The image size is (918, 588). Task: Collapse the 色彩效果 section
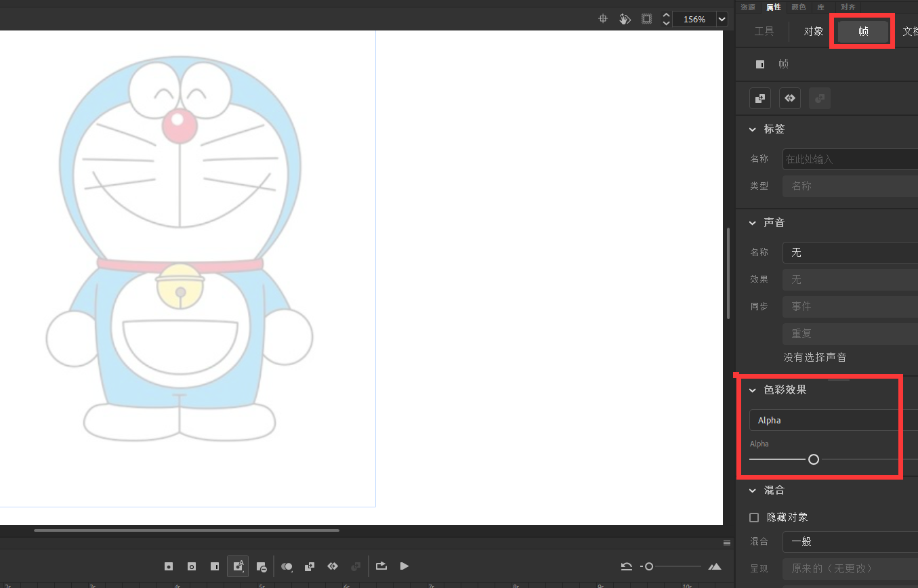click(752, 390)
